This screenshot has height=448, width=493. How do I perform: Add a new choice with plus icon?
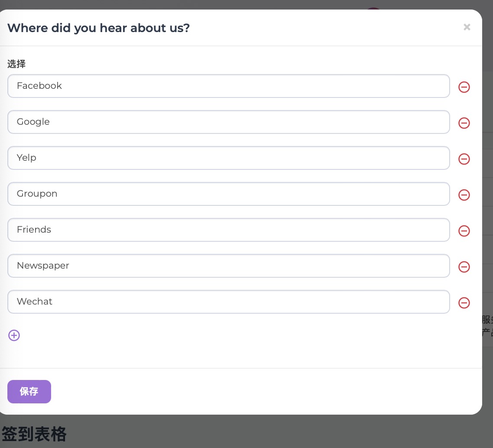[x=14, y=335]
